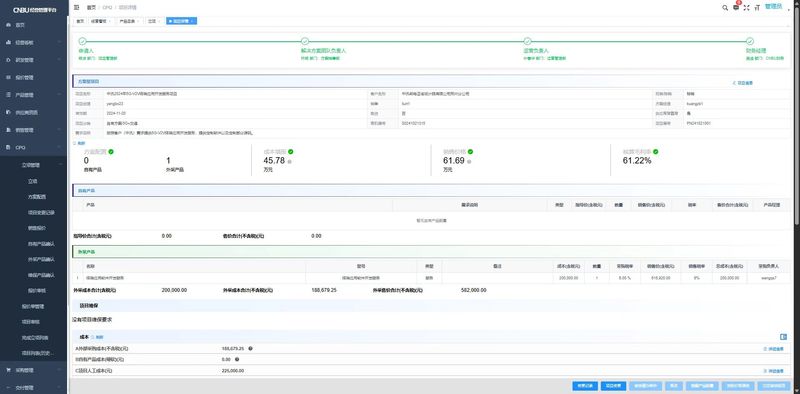Click the link at right of first section header
Screen dimensions: 800x394
pos(743,82)
